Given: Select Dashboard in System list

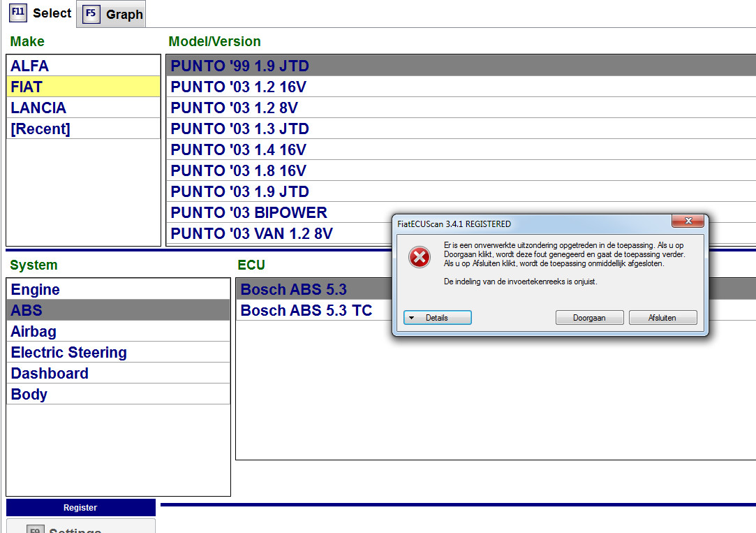Looking at the screenshot, I should click(118, 373).
